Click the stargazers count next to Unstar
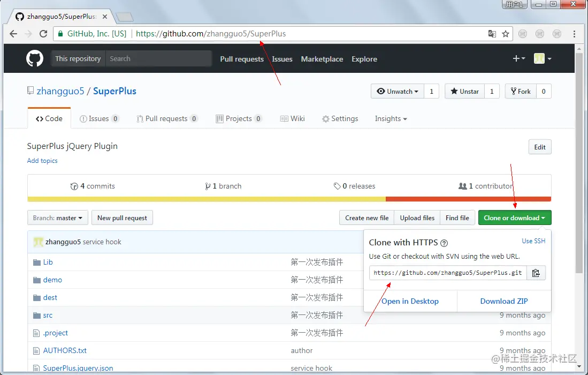The height and width of the screenshot is (375, 588). coord(492,91)
